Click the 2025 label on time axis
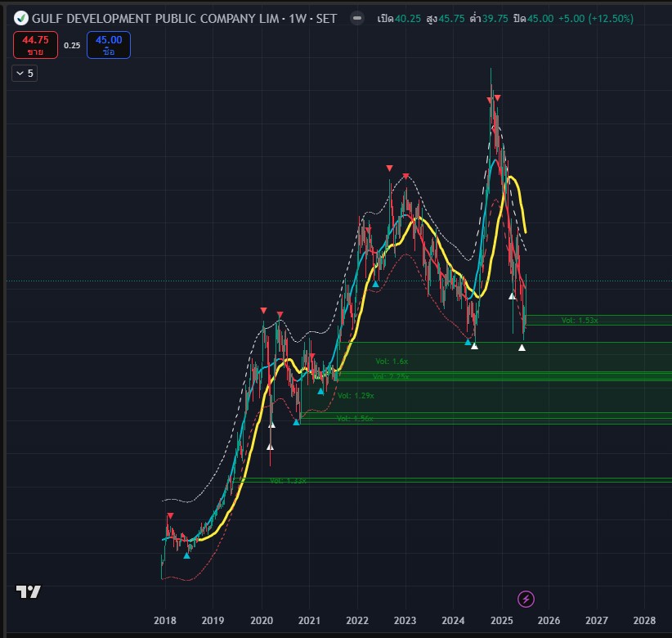Image resolution: width=672 pixels, height=638 pixels. tap(501, 621)
